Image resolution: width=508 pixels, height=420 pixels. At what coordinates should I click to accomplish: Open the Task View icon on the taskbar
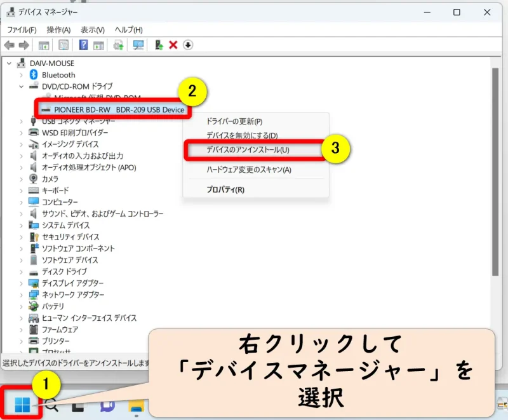(x=77, y=405)
